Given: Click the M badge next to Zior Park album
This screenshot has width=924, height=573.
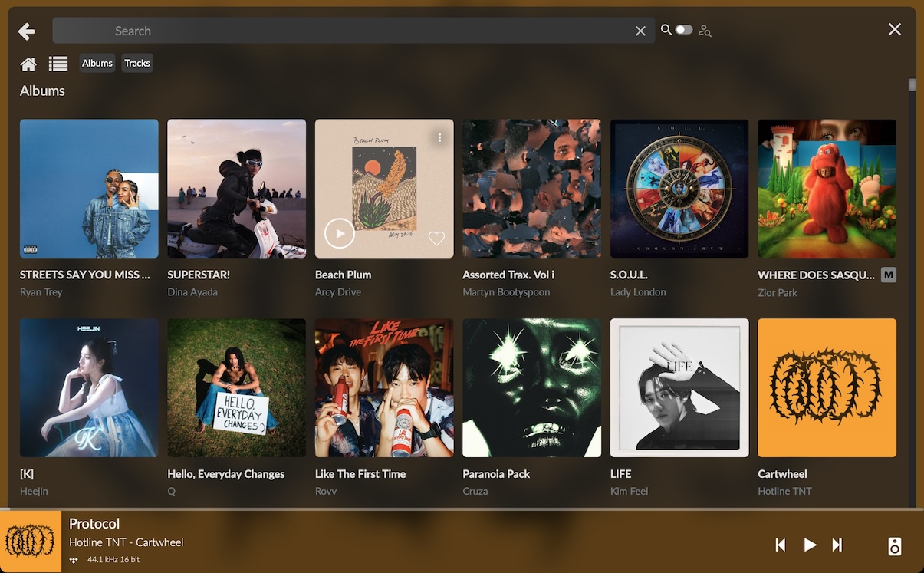Looking at the screenshot, I should [x=889, y=275].
